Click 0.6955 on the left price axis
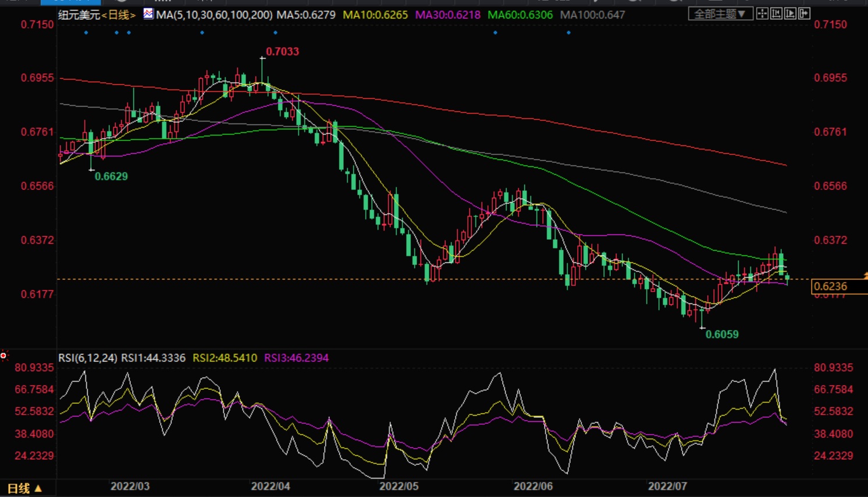Viewport: 868px width, 497px height. pos(37,78)
